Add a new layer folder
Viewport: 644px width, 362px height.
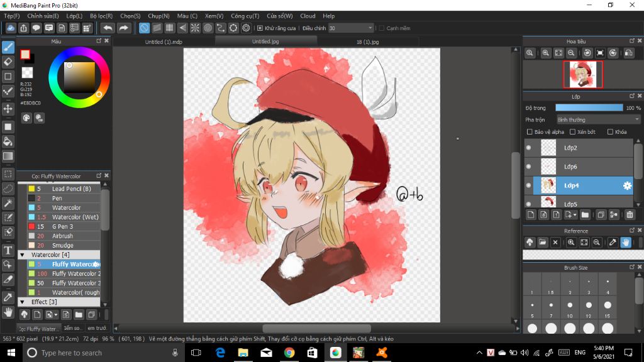[585, 215]
